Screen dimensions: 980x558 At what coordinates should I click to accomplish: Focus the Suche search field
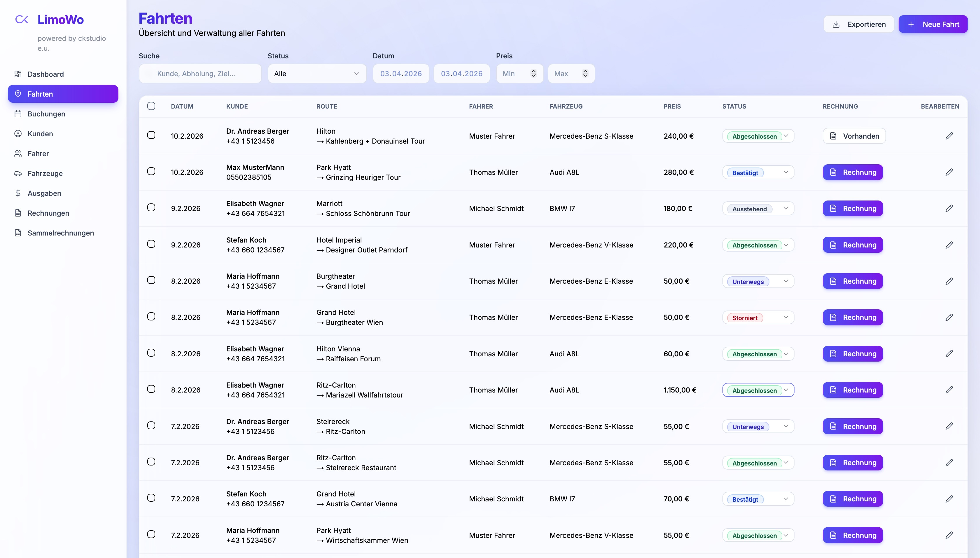(200, 74)
